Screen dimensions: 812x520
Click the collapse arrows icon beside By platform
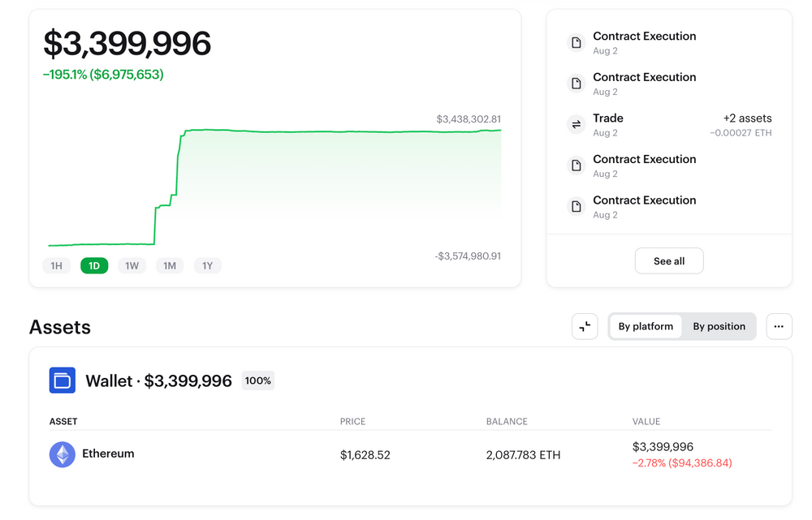pos(585,326)
